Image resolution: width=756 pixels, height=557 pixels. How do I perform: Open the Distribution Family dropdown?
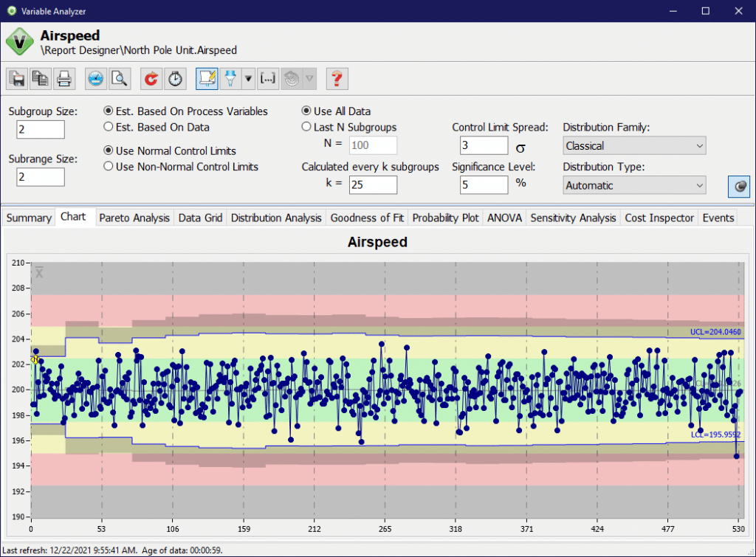(633, 146)
